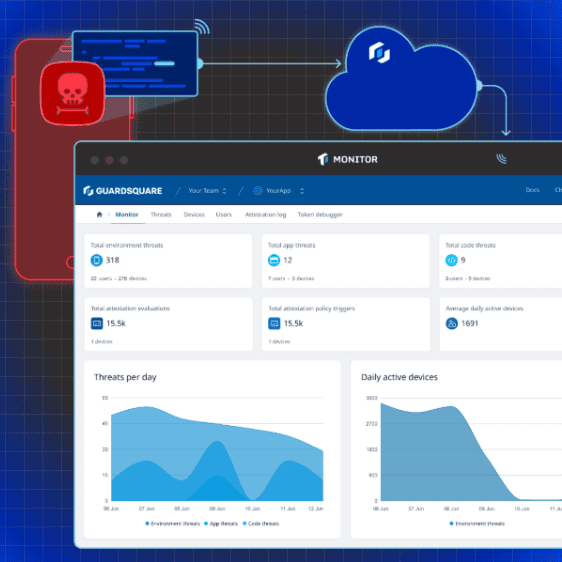Click the red skull malware icon
The image size is (562, 562).
tap(73, 93)
